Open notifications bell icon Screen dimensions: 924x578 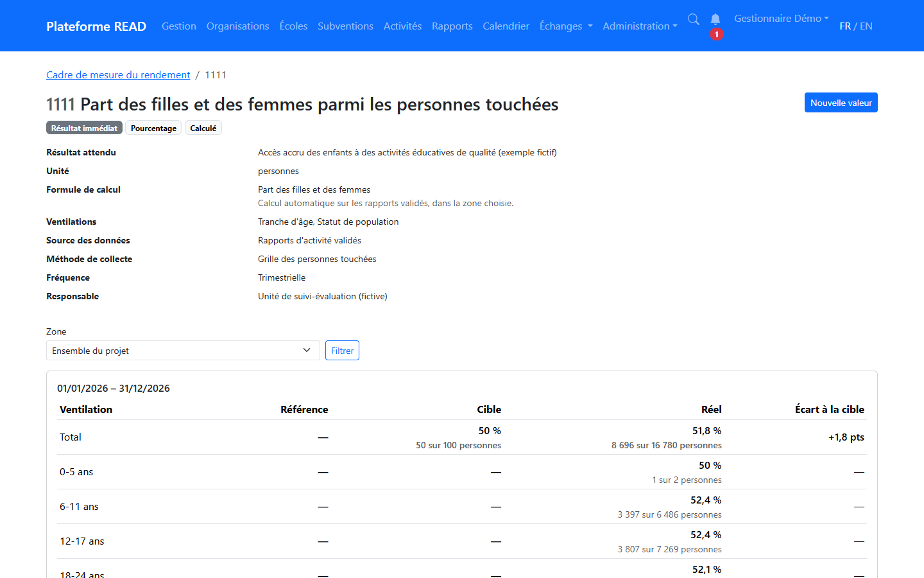[x=715, y=19]
